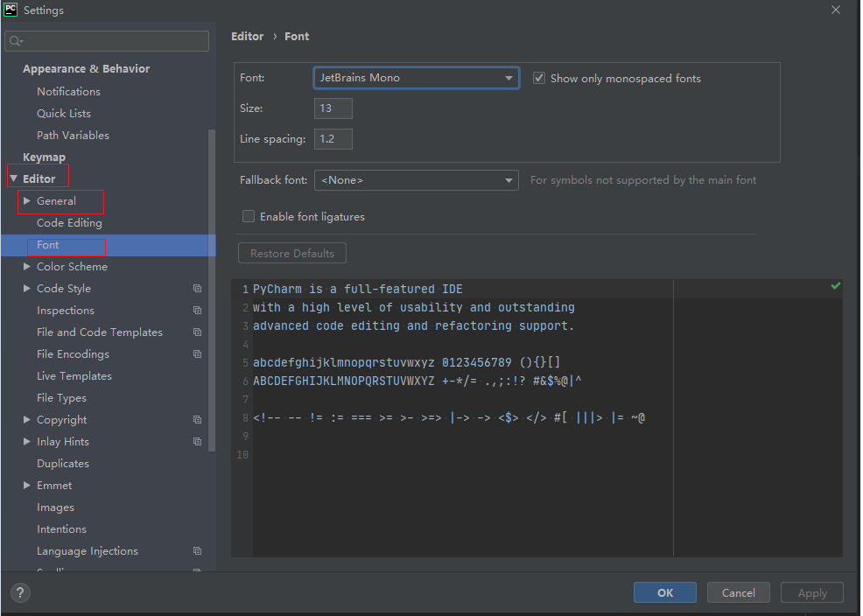Viewport: 863px width, 616px height.
Task: Click the search magnifier icon in settings
Action: 16,41
